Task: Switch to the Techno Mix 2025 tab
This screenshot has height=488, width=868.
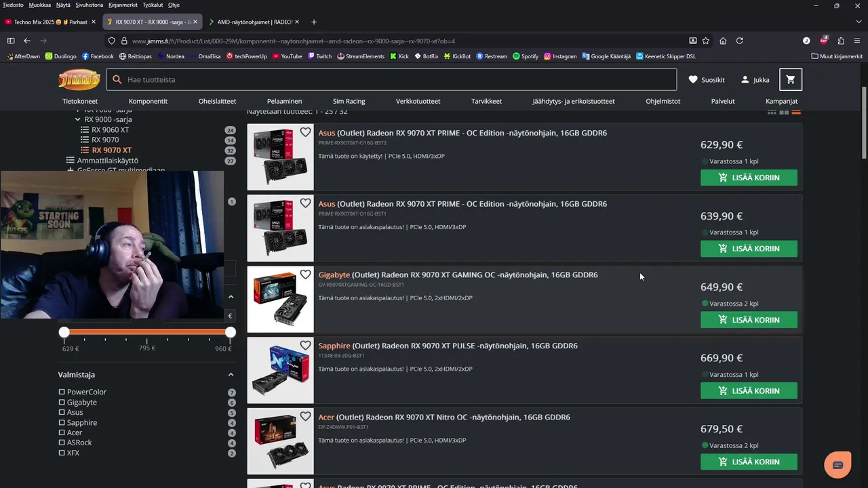Action: click(52, 22)
